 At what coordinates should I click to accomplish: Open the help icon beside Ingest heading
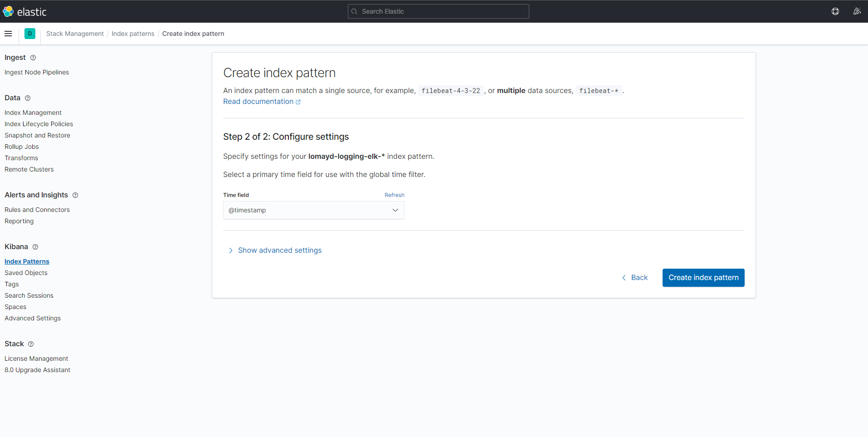34,58
